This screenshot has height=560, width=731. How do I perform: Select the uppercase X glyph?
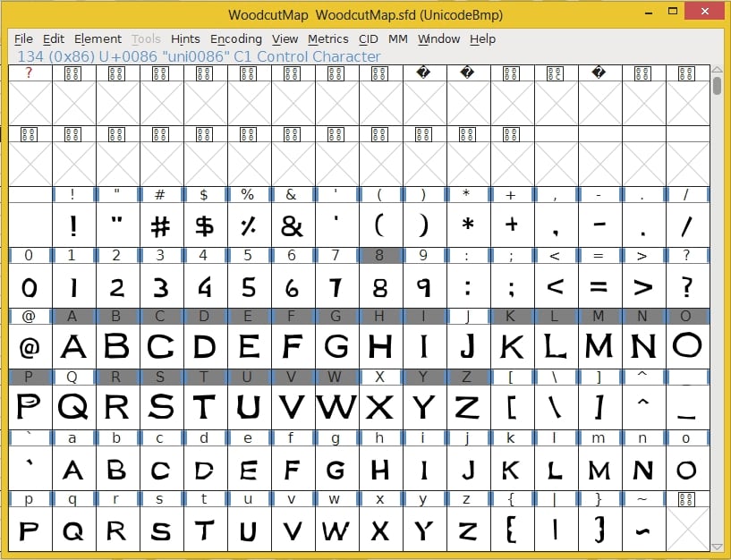coord(381,407)
